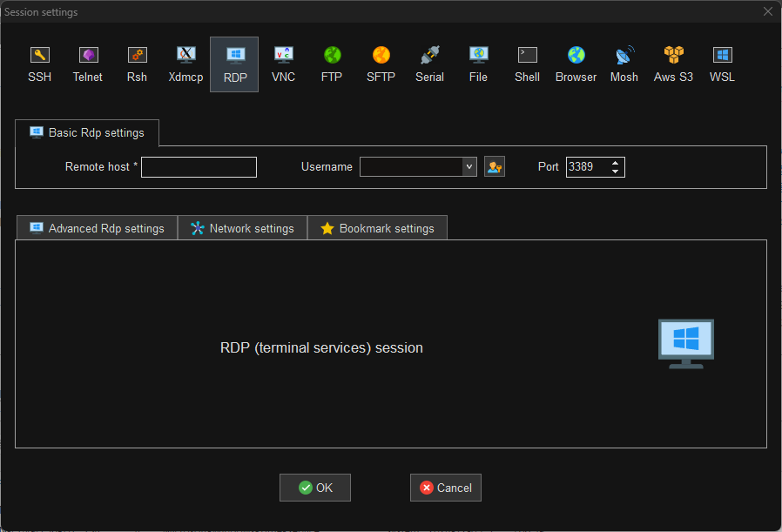
Task: Select the Serial session type
Action: [429, 63]
